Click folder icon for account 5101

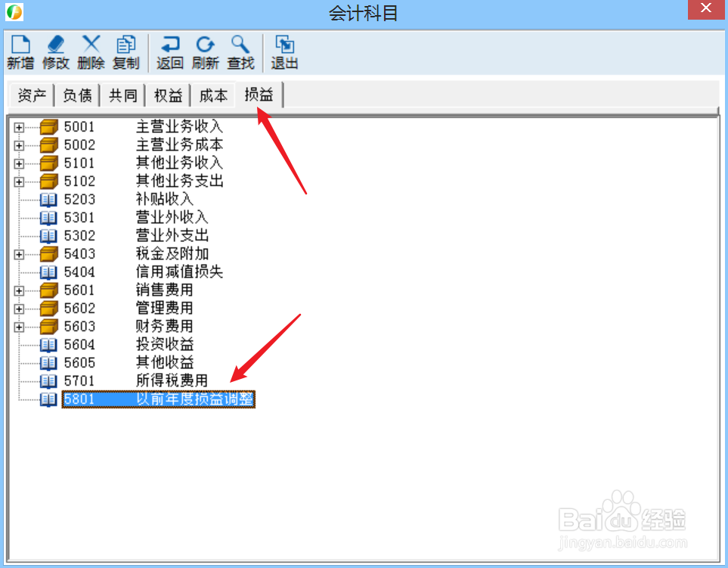48,163
